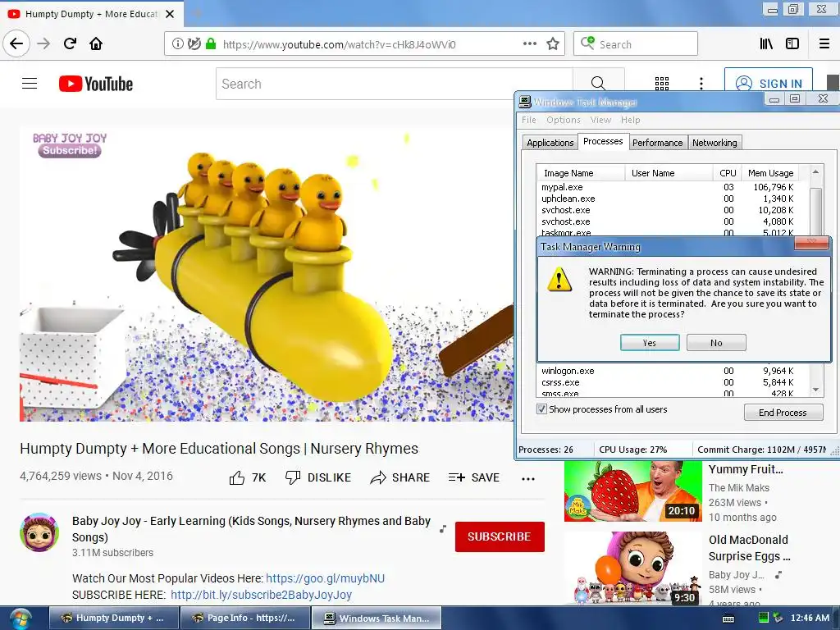Open the browser home page icon
The height and width of the screenshot is (630, 840).
tap(96, 43)
